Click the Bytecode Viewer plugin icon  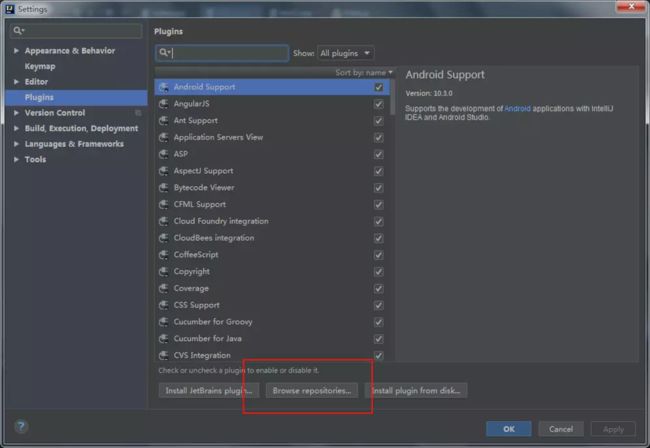pos(164,188)
